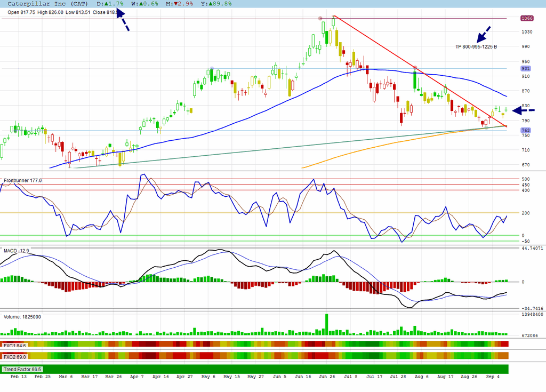Select the 931 price level tag
The width and height of the screenshot is (546, 392).
click(x=525, y=69)
